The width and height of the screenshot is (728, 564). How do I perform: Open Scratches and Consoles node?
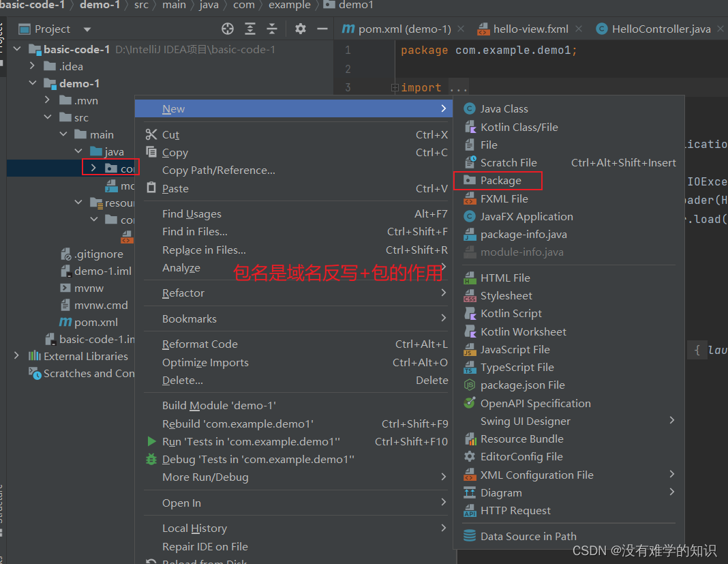pyautogui.click(x=82, y=373)
